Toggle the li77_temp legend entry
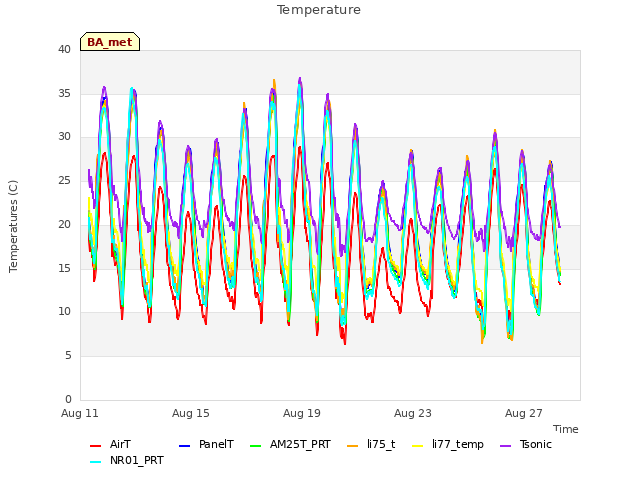The image size is (640, 480). tap(448, 444)
